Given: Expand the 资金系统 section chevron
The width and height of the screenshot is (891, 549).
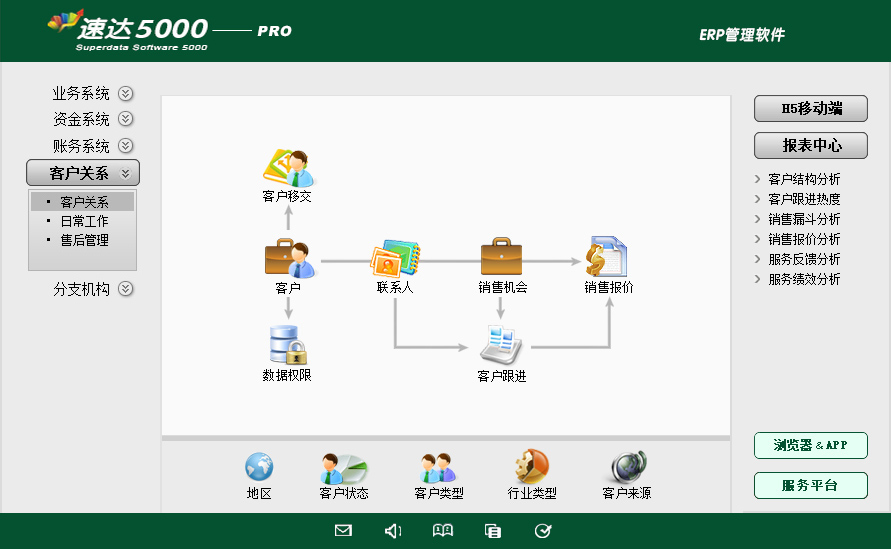Looking at the screenshot, I should [126, 119].
